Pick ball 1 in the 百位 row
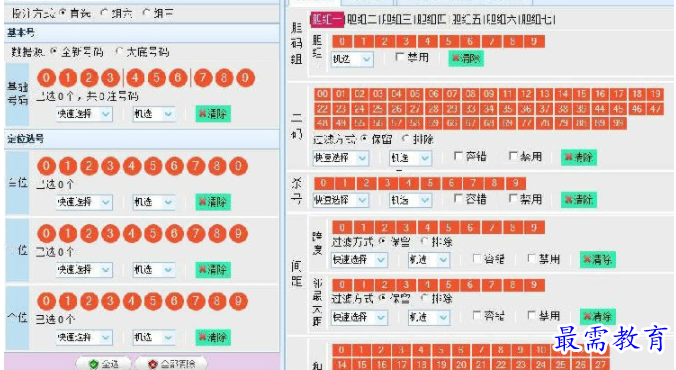The image size is (676, 370). point(68,166)
